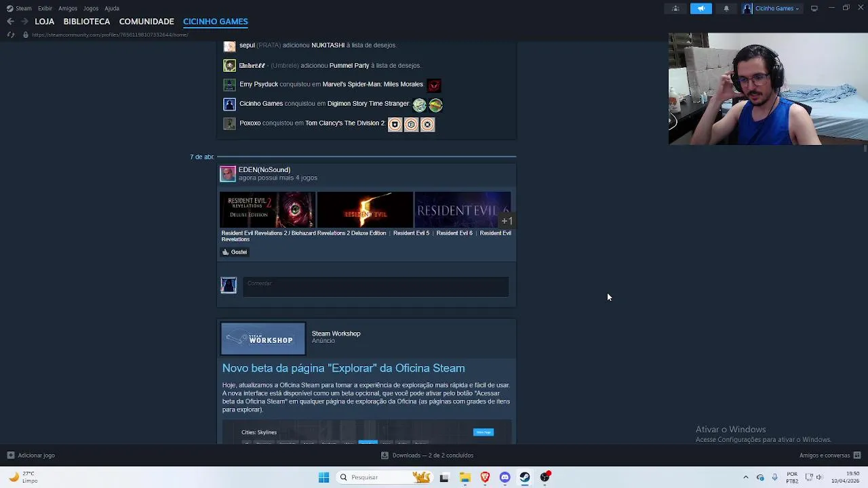Open Emy Psyduck's profile link
Viewport: 868px width, 488px height.
(258, 84)
